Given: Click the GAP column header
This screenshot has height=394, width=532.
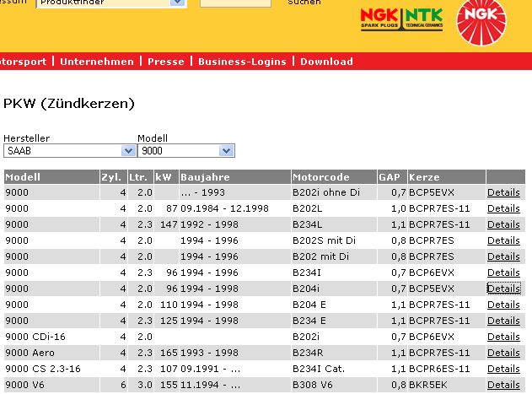Looking at the screenshot, I should pos(392,177).
